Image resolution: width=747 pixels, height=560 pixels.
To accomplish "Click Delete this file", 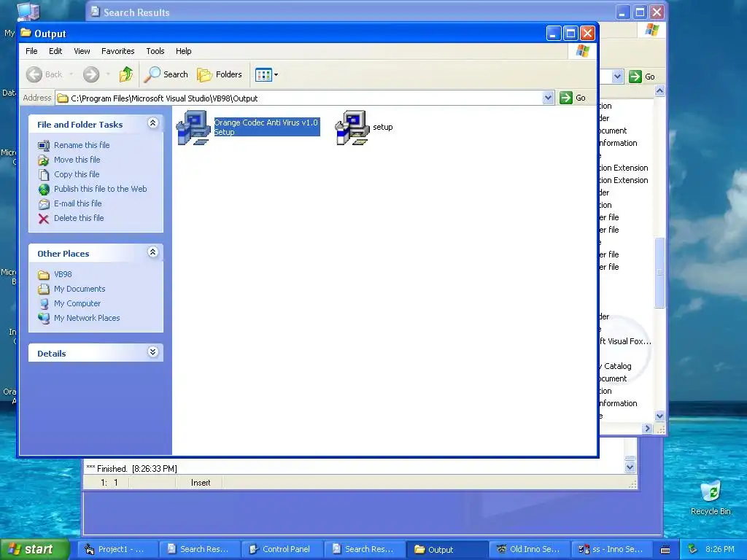I will pos(79,218).
